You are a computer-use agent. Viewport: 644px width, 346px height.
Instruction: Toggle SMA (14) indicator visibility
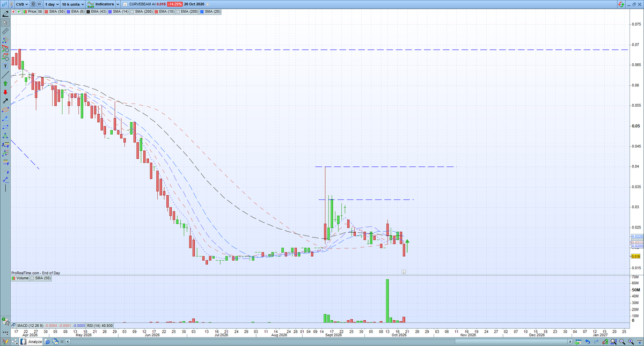point(119,11)
